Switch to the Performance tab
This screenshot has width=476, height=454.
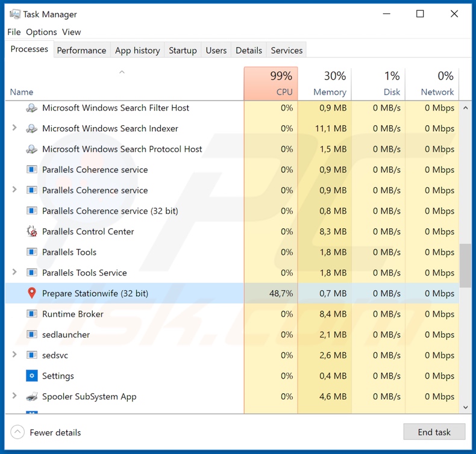tap(82, 50)
